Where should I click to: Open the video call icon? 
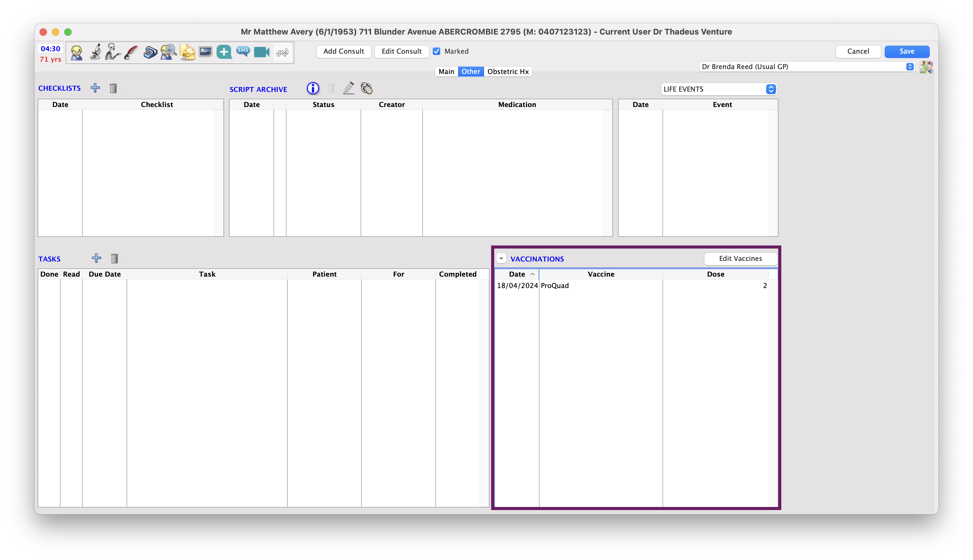click(262, 52)
